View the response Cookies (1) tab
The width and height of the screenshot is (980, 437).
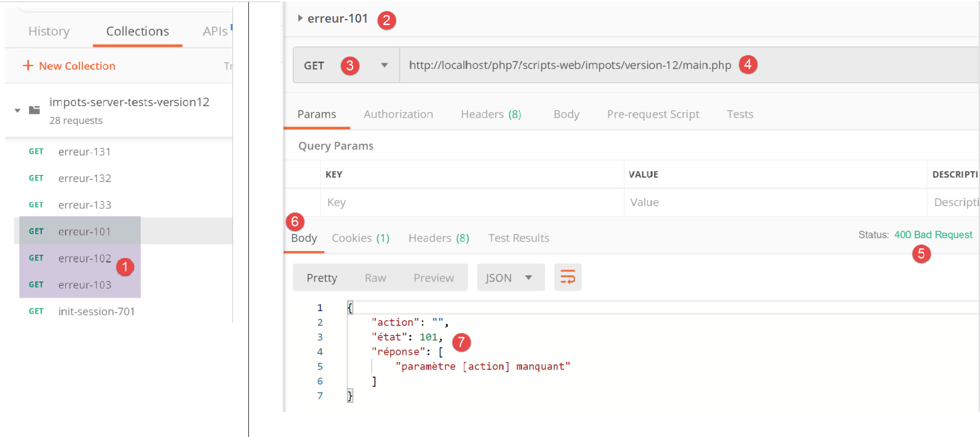click(x=360, y=238)
